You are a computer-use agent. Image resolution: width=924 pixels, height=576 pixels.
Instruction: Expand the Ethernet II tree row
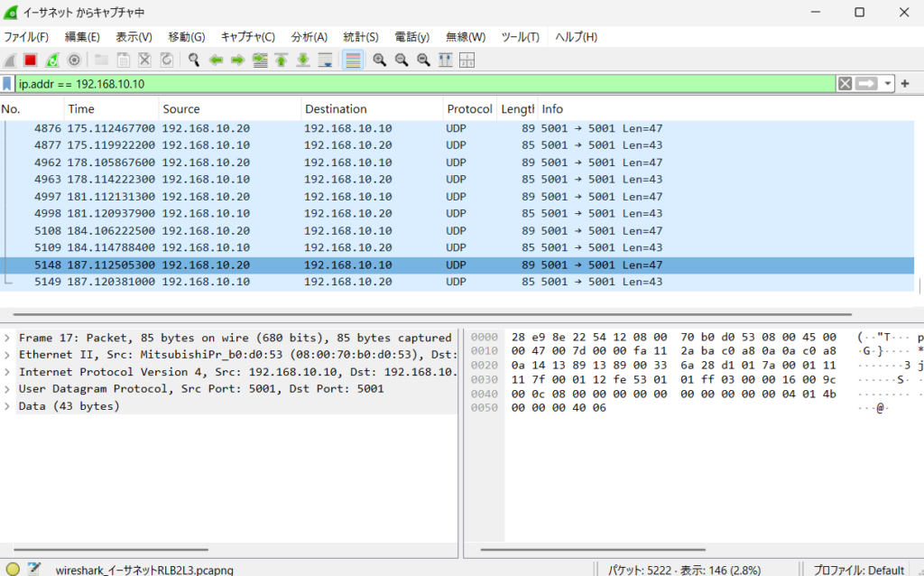pos(8,355)
